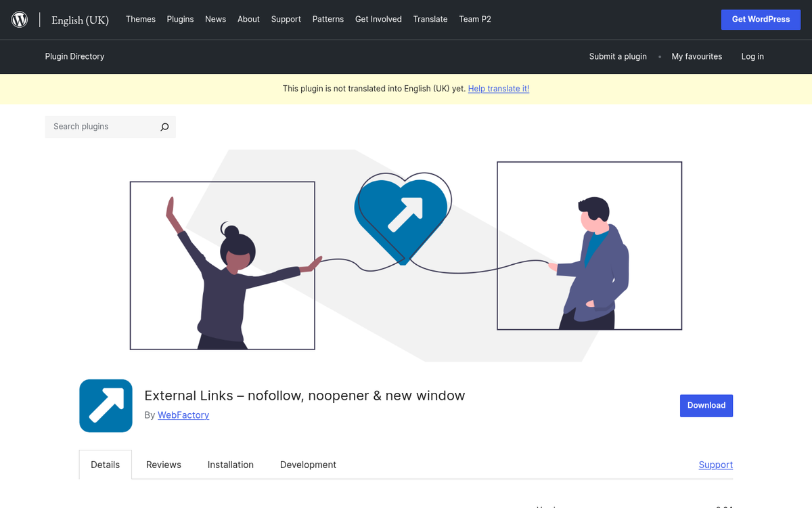Open the Plugin Directory link
812x508 pixels.
coord(74,56)
